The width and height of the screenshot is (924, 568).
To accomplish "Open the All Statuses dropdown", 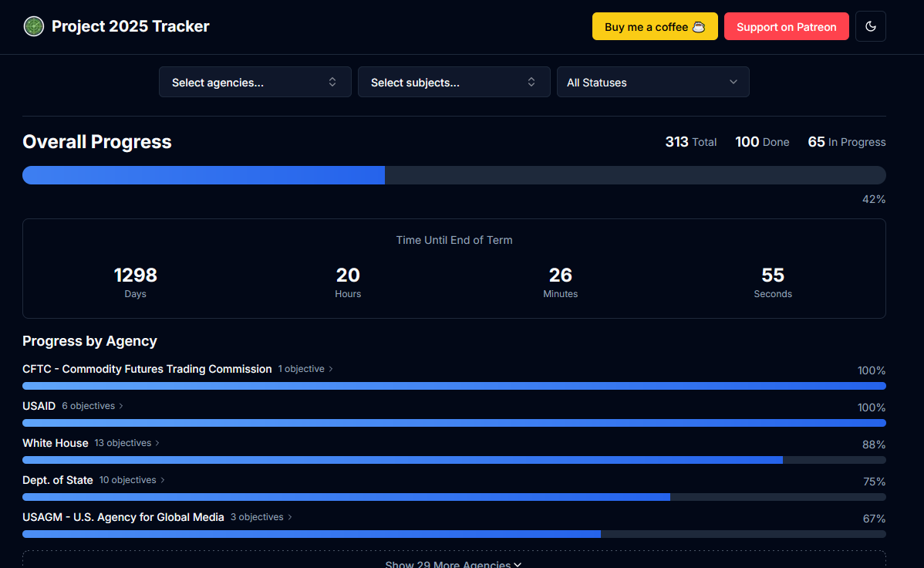I will click(x=653, y=82).
